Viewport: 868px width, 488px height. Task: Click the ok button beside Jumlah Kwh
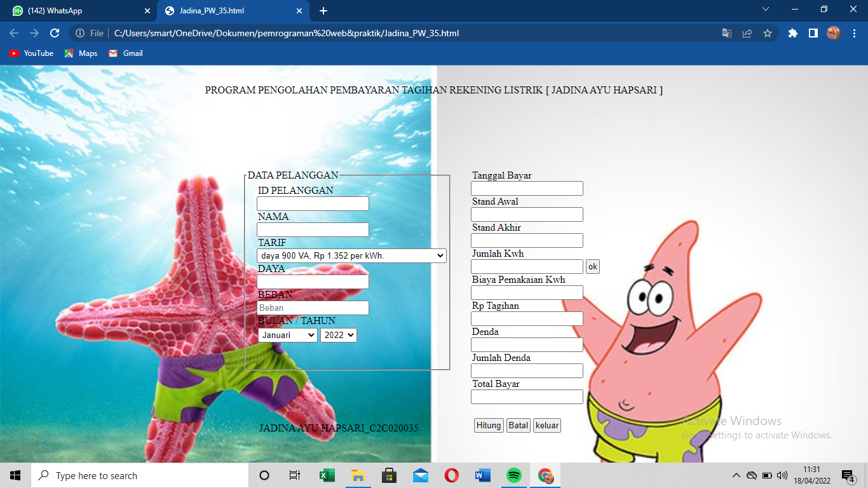tap(592, 267)
